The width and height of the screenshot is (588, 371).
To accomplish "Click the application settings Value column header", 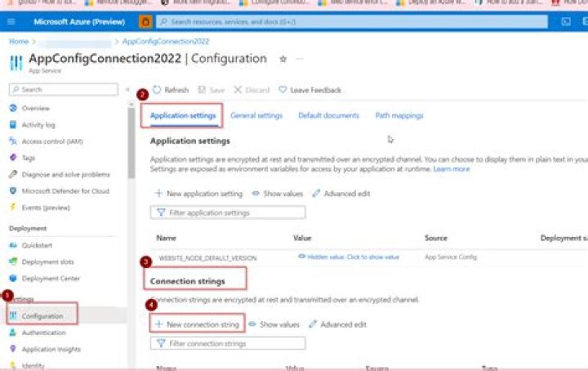I will [302, 238].
